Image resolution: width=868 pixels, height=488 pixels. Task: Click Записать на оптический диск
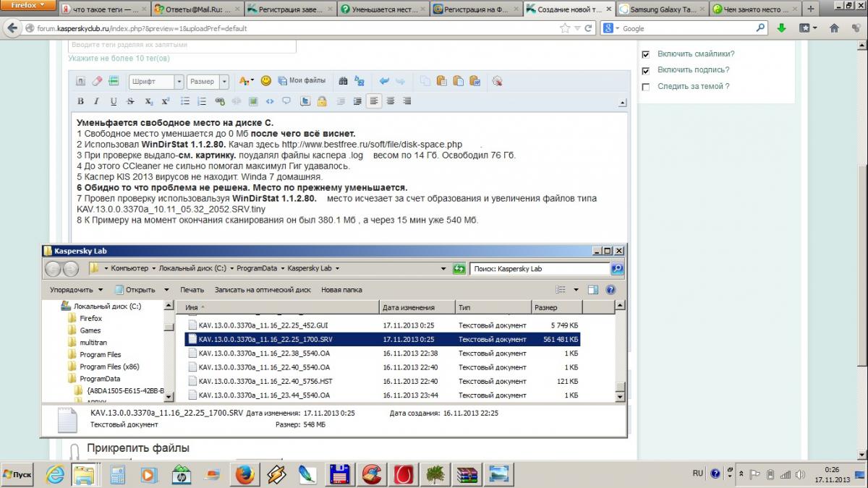click(x=263, y=290)
